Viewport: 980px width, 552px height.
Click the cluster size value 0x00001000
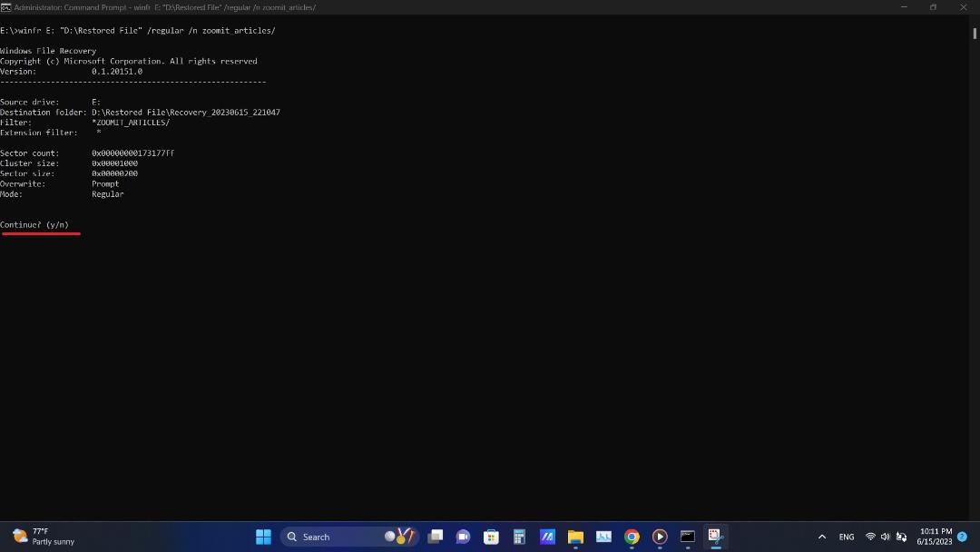click(114, 163)
